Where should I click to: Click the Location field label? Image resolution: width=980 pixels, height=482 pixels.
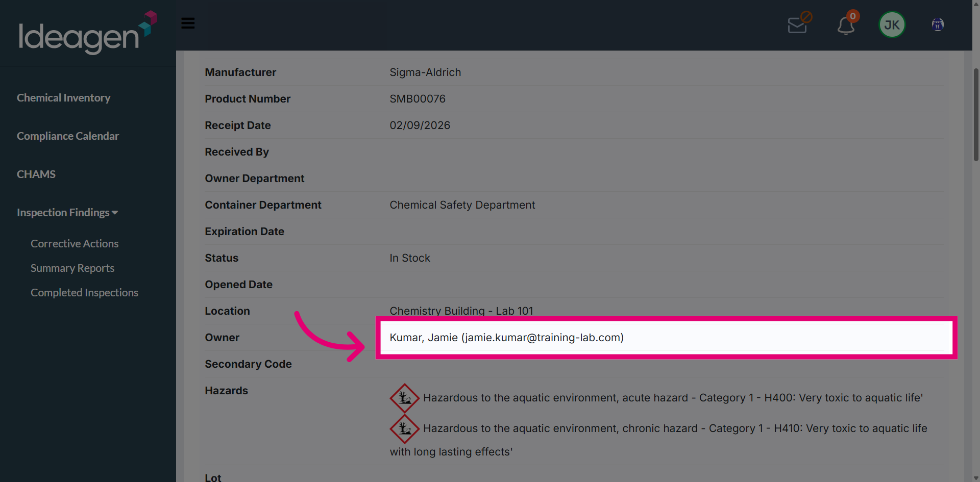pyautogui.click(x=228, y=311)
